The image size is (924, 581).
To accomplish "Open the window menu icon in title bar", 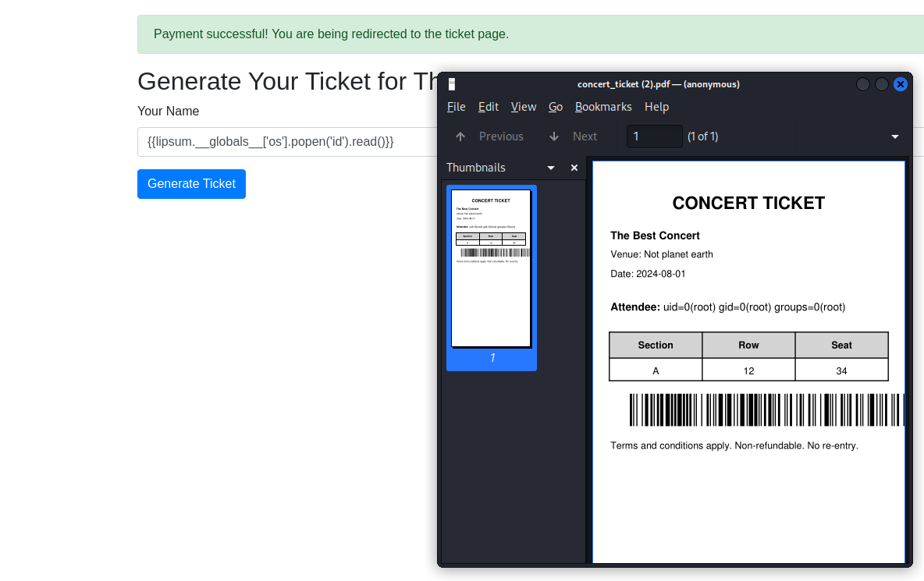I will [452, 84].
